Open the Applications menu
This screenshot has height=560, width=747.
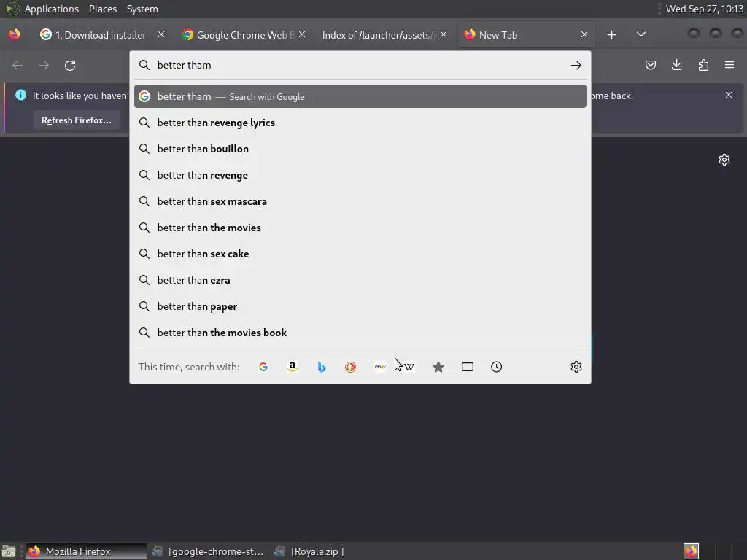tap(52, 9)
